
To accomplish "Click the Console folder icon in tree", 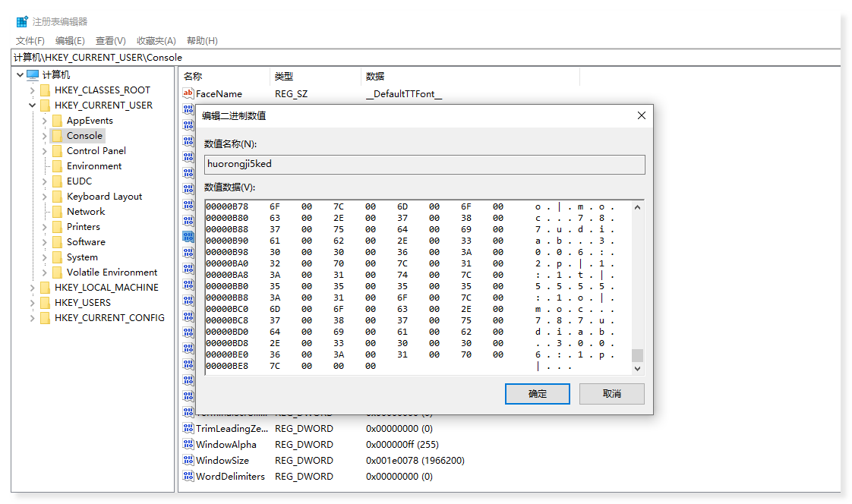I will tap(57, 136).
